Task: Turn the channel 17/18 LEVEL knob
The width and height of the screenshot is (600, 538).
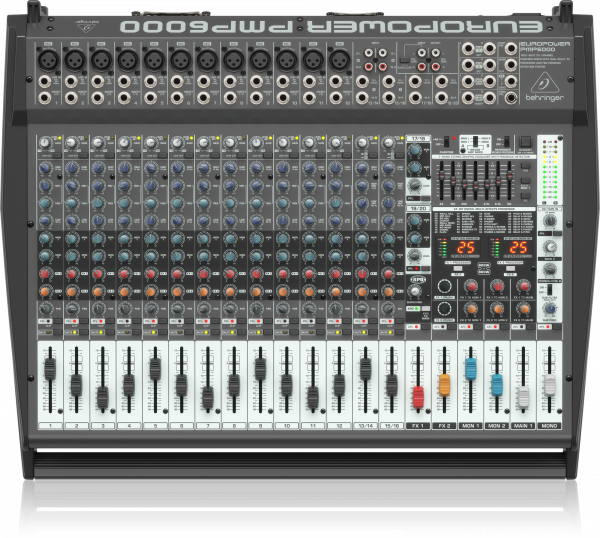Action: point(414,186)
